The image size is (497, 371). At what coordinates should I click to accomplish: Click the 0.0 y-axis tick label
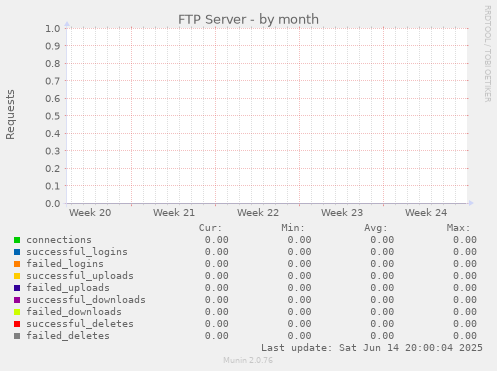tap(53, 203)
